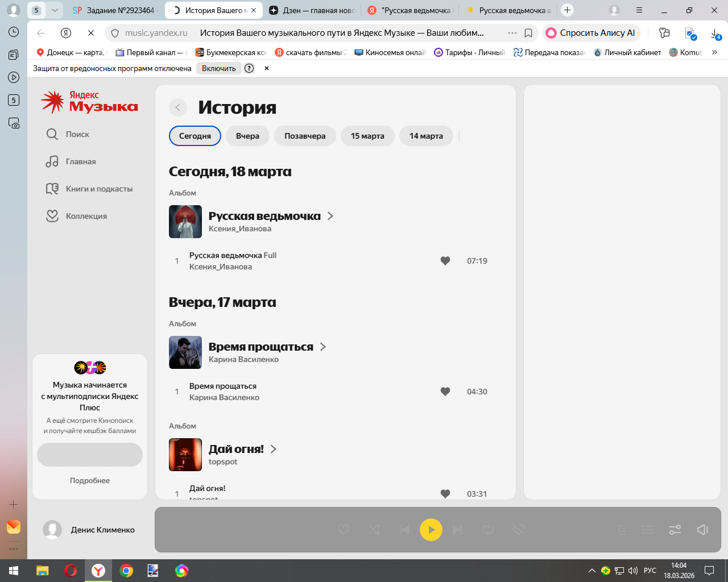Click Включить to enable protection
This screenshot has width=728, height=582.
click(219, 68)
